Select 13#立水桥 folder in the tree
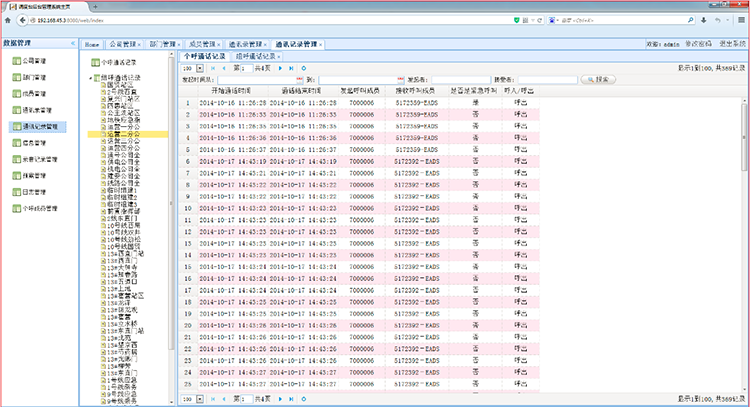The image size is (750, 407). [x=119, y=324]
